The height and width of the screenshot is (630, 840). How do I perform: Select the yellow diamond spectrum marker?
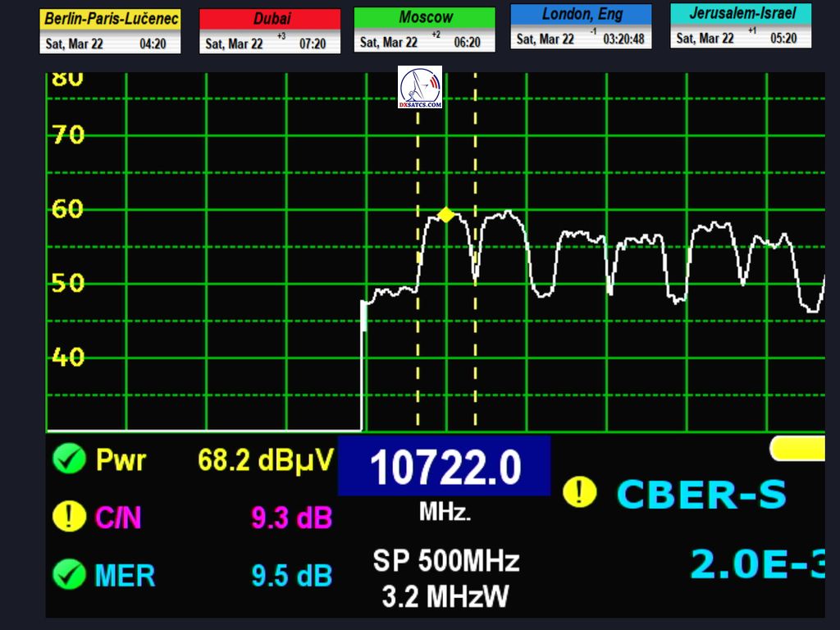(x=445, y=215)
